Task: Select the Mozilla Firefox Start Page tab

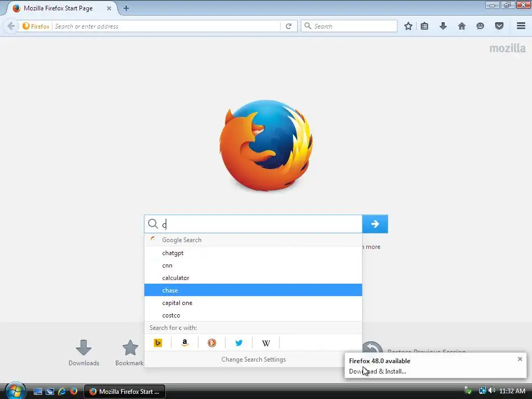Action: [61, 8]
